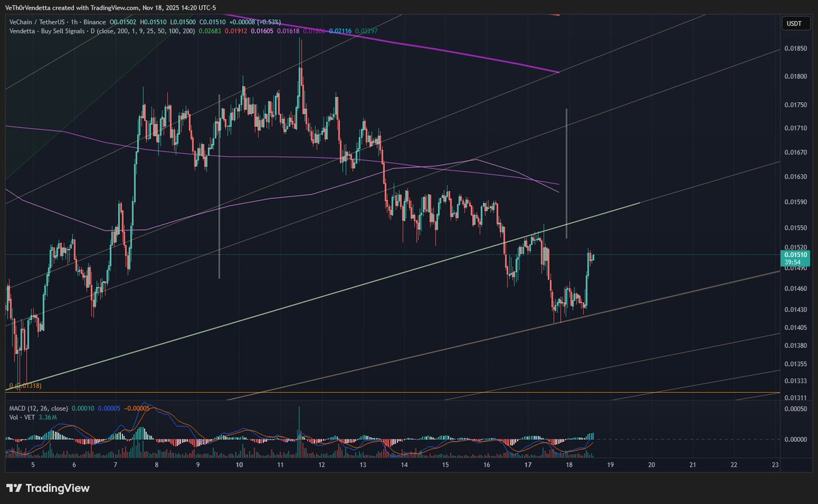This screenshot has width=818, height=504.
Task: Click the 0.00050 MACD axis label
Action: pyautogui.click(x=795, y=409)
